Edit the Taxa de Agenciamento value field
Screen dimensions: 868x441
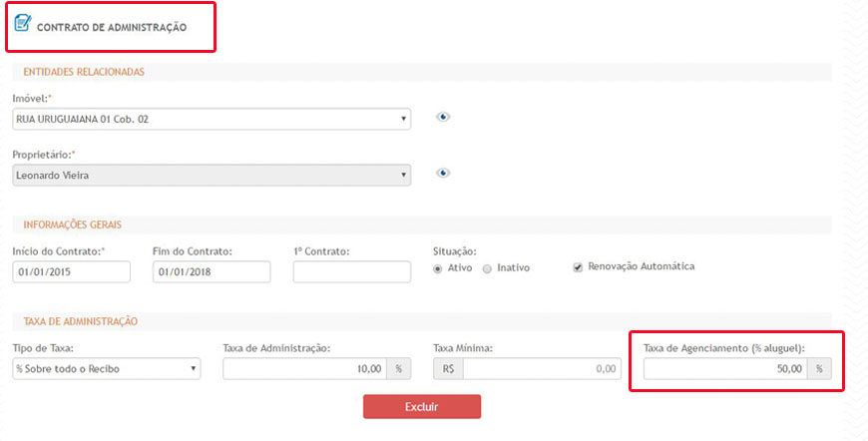(725, 369)
